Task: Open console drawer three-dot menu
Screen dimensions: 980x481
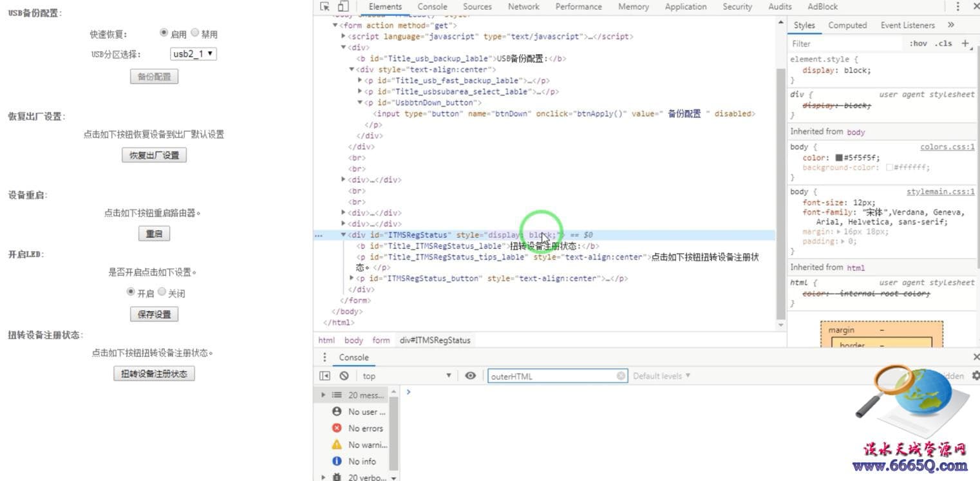Action: coord(325,357)
